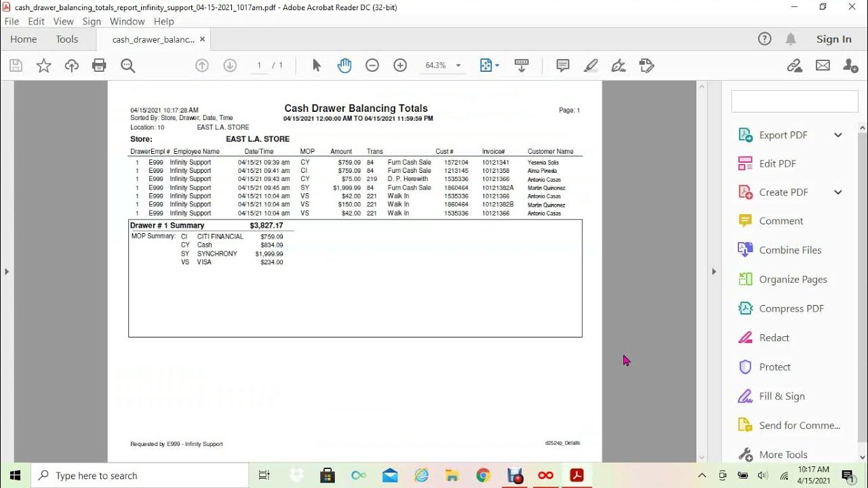868x488 pixels.
Task: Open Find text search tool
Action: (x=127, y=66)
